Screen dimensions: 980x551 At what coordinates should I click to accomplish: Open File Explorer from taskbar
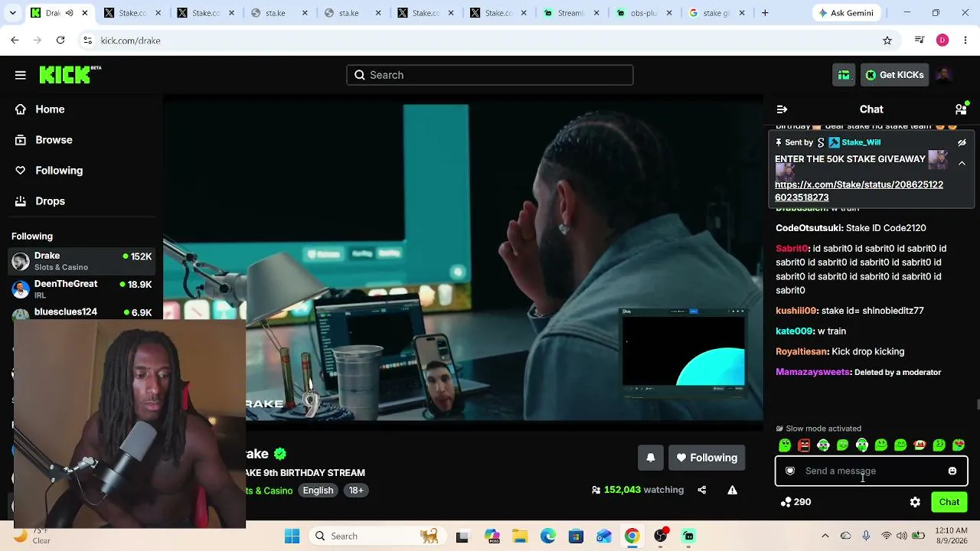520,536
